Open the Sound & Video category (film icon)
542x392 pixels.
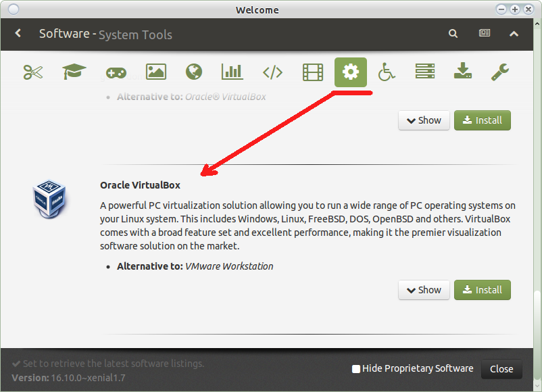313,72
